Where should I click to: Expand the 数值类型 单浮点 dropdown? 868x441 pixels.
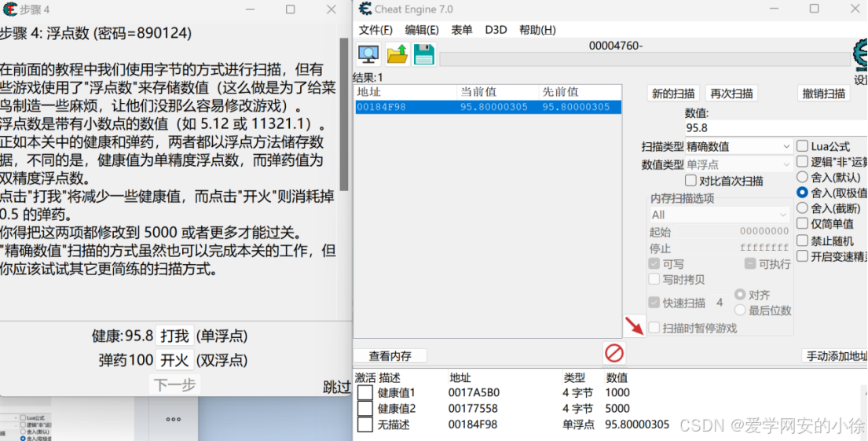click(739, 164)
